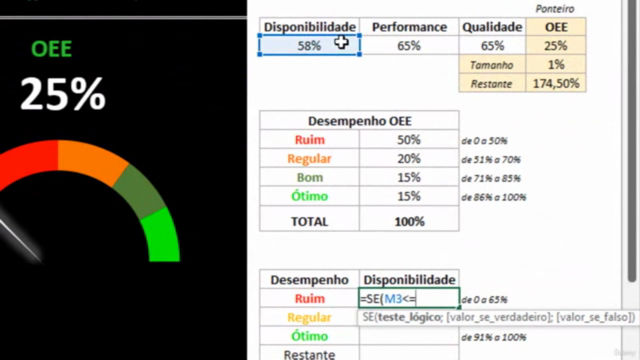Select the Desempenho header in bottom table
The height and width of the screenshot is (360, 640).
(x=309, y=280)
